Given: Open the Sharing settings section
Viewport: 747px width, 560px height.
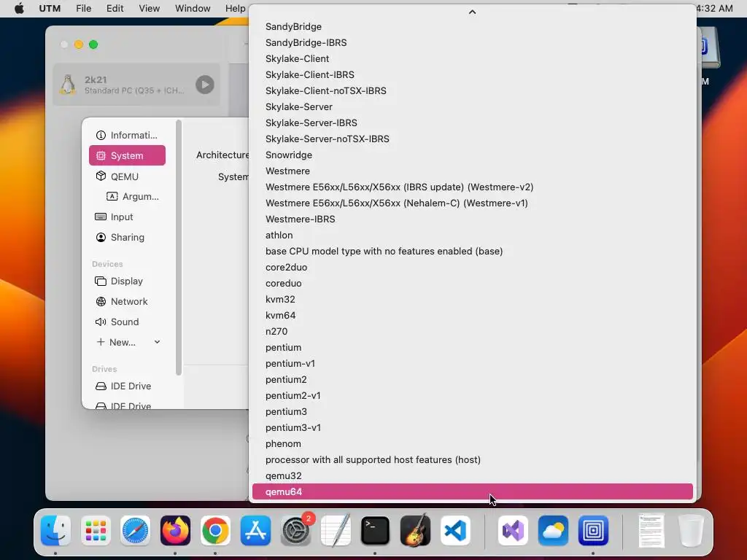Looking at the screenshot, I should tap(127, 237).
